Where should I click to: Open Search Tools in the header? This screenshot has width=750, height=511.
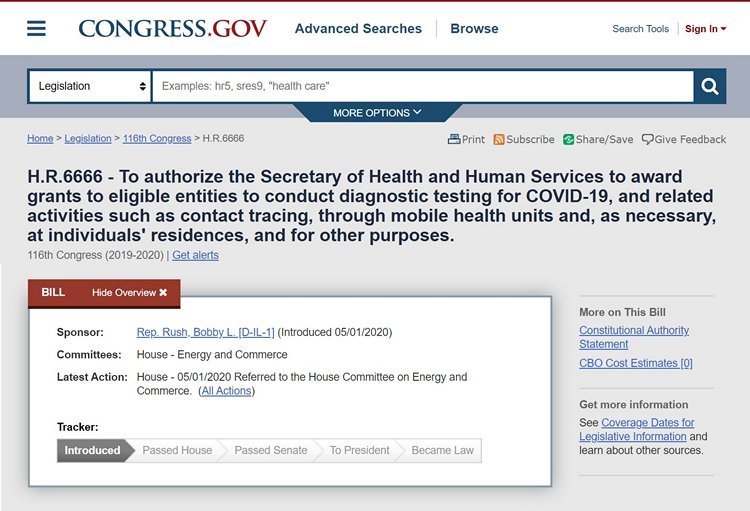pyautogui.click(x=640, y=29)
